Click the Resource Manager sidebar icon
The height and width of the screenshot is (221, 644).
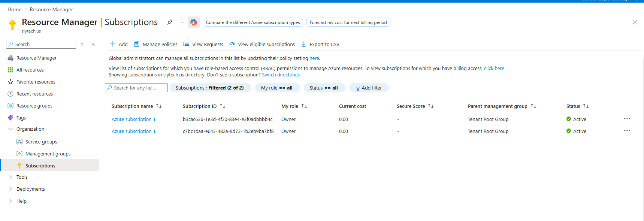pos(10,58)
